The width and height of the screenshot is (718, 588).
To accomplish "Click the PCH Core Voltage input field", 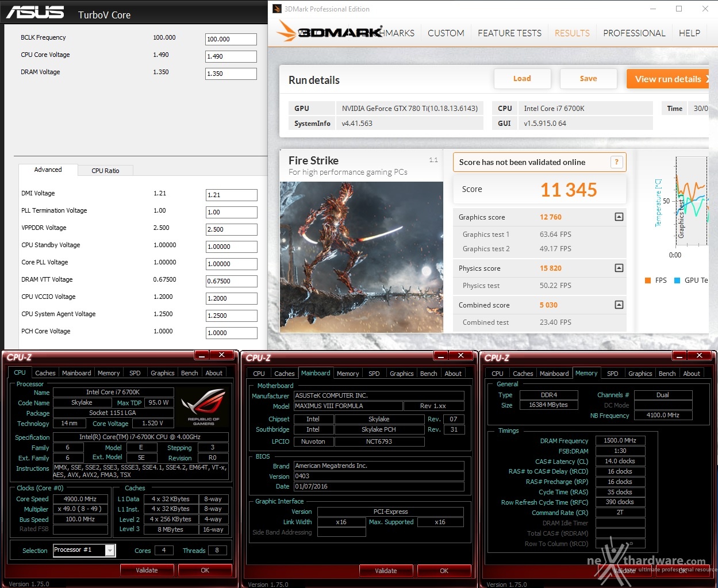I will (231, 333).
